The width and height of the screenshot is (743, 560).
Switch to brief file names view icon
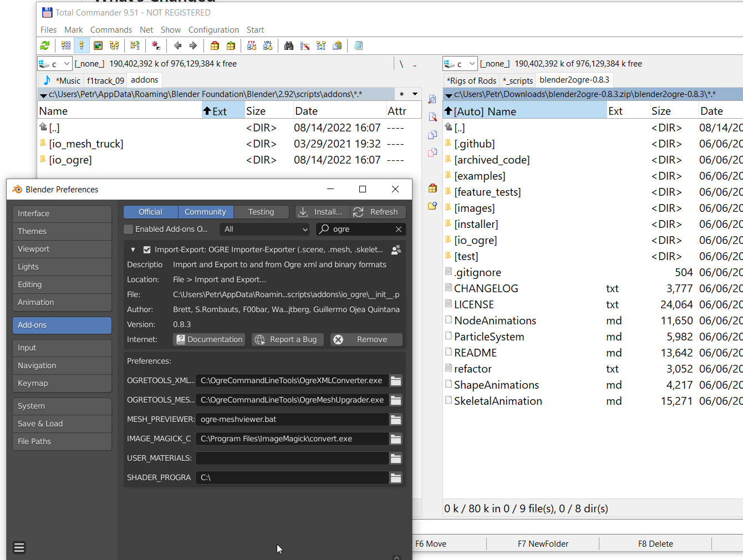coord(66,45)
